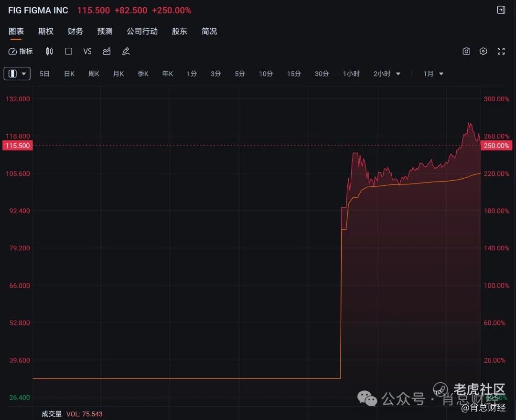Click the FIG FIGMA INC ticker name
The width and height of the screenshot is (516, 420).
click(x=38, y=10)
